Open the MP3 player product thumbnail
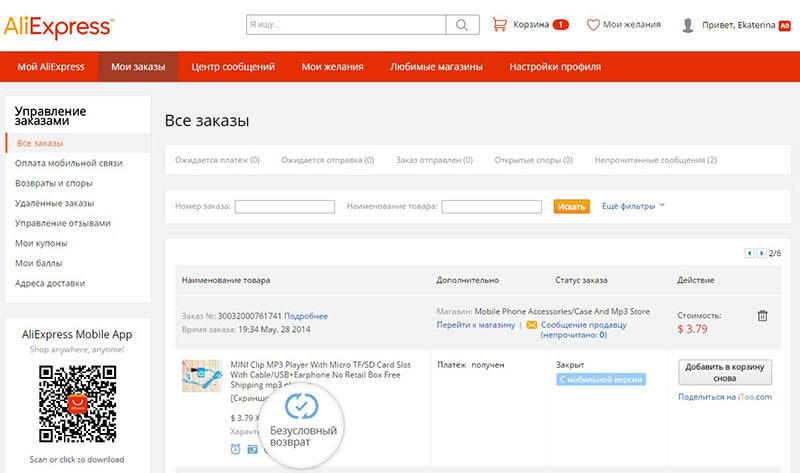 click(x=202, y=376)
